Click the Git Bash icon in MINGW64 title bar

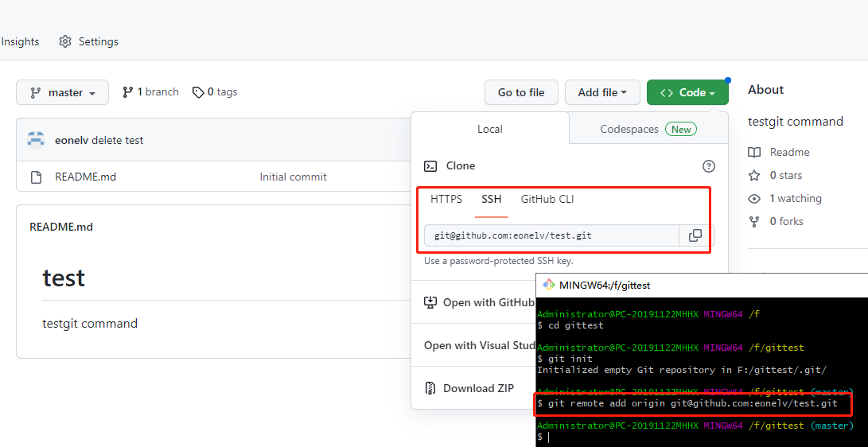pos(549,285)
